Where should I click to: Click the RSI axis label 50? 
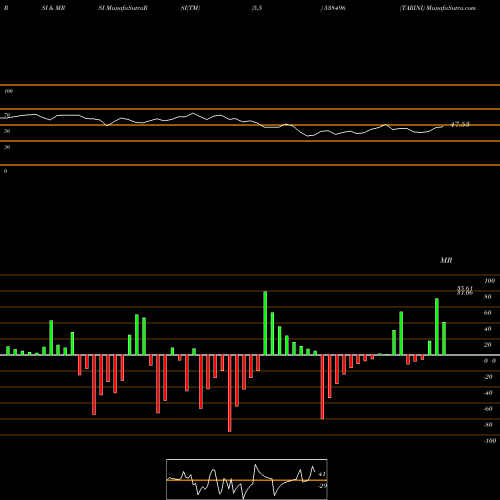(7, 131)
